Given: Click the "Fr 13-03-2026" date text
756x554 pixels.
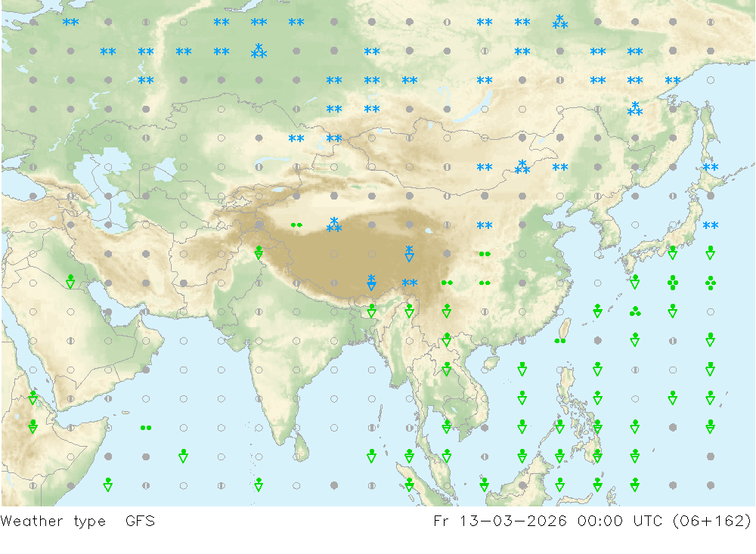Looking at the screenshot, I should point(500,522).
